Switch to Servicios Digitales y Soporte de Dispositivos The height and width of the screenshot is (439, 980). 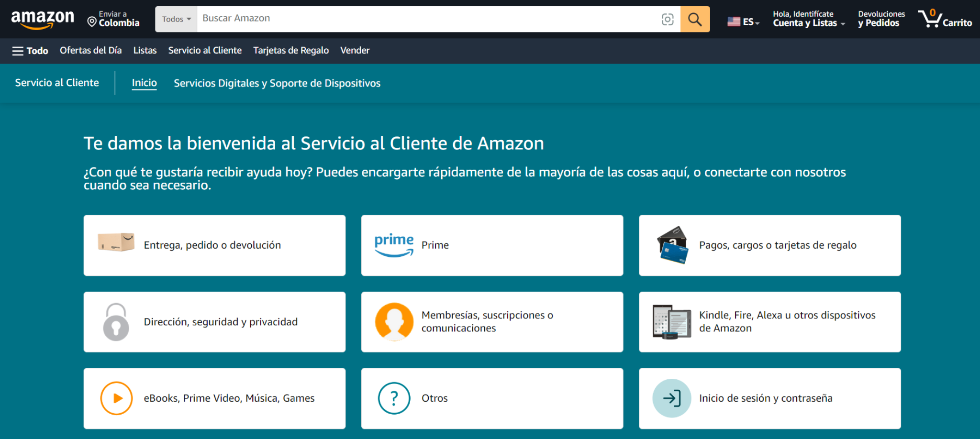pos(277,83)
